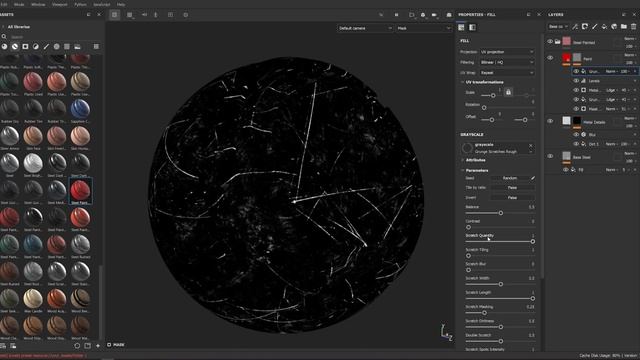This screenshot has height=360, width=640.
Task: Select the brushes filter icon in Assets
Action: click(x=46, y=47)
